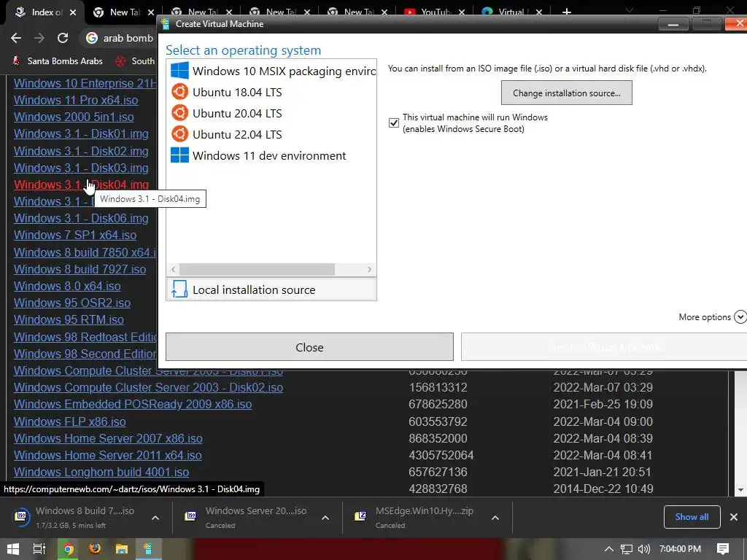747x560 pixels.
Task: Open Chrome from the taskbar
Action: (x=68, y=549)
